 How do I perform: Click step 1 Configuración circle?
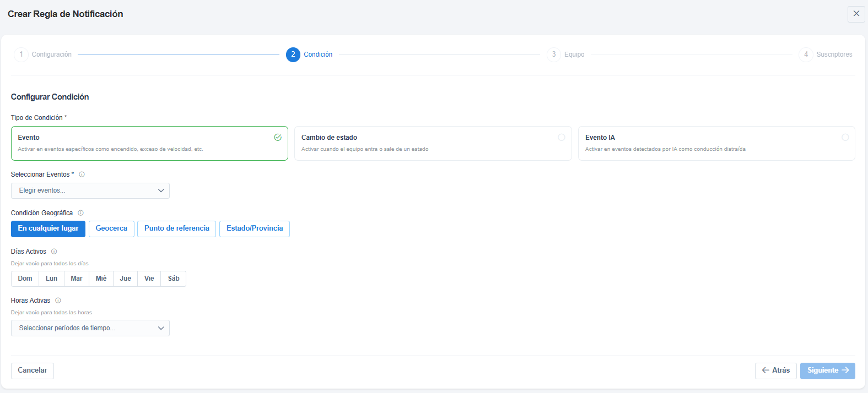click(x=21, y=54)
